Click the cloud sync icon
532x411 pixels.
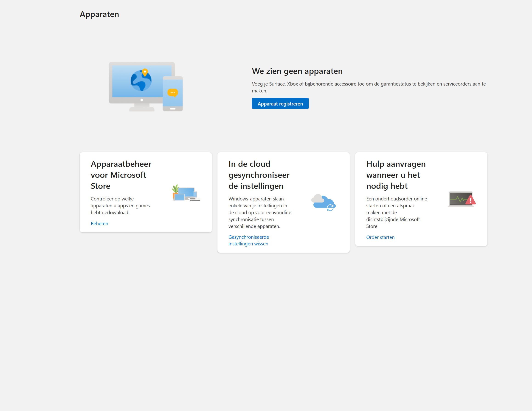pyautogui.click(x=324, y=203)
